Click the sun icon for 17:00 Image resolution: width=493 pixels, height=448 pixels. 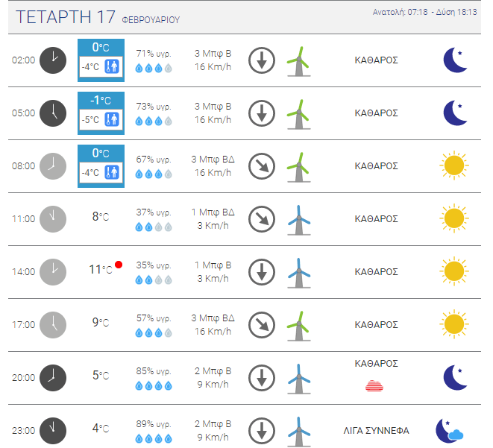(454, 324)
